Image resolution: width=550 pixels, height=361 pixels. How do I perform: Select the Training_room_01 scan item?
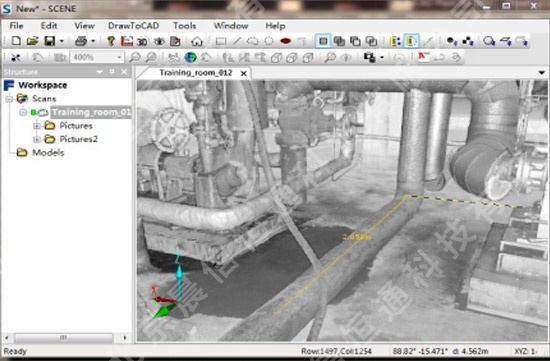(x=91, y=112)
